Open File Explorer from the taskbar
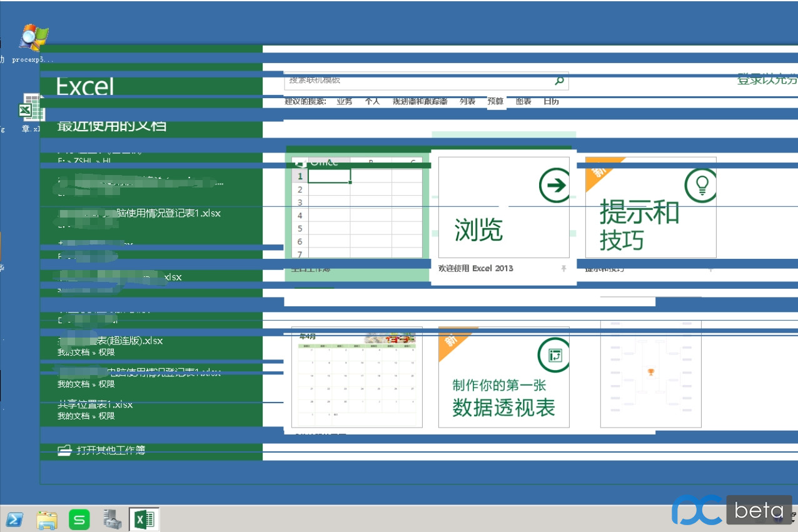This screenshot has height=532, width=798. pyautogui.click(x=47, y=519)
